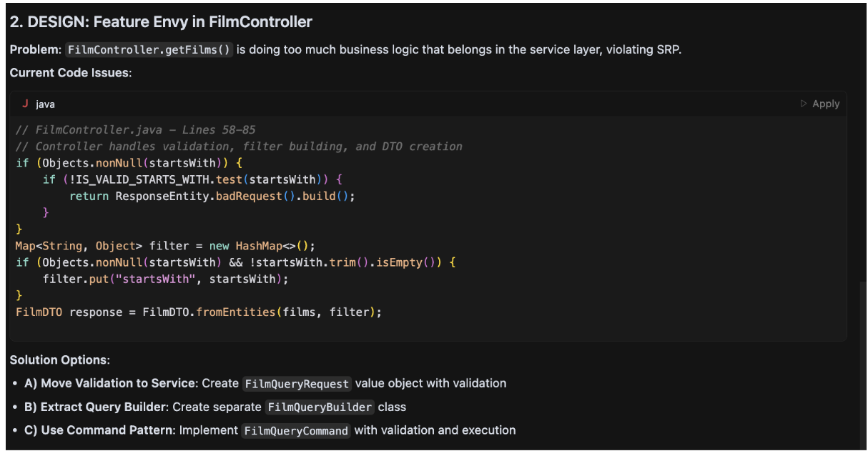Viewport: 868px width, 456px height.
Task: Click the vertical scrollbar on right edge
Action: (863, 357)
